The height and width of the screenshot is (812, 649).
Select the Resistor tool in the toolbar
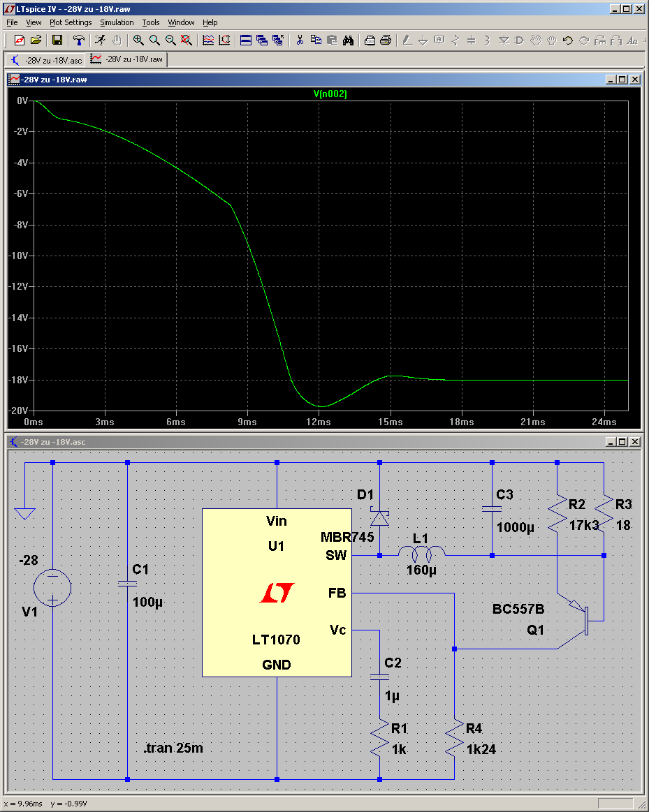click(455, 40)
